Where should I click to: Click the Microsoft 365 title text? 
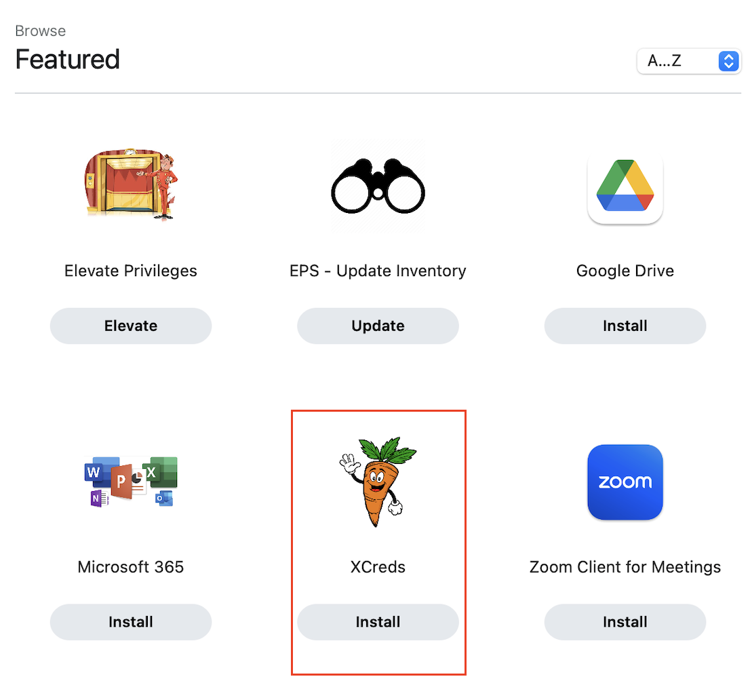pos(131,566)
